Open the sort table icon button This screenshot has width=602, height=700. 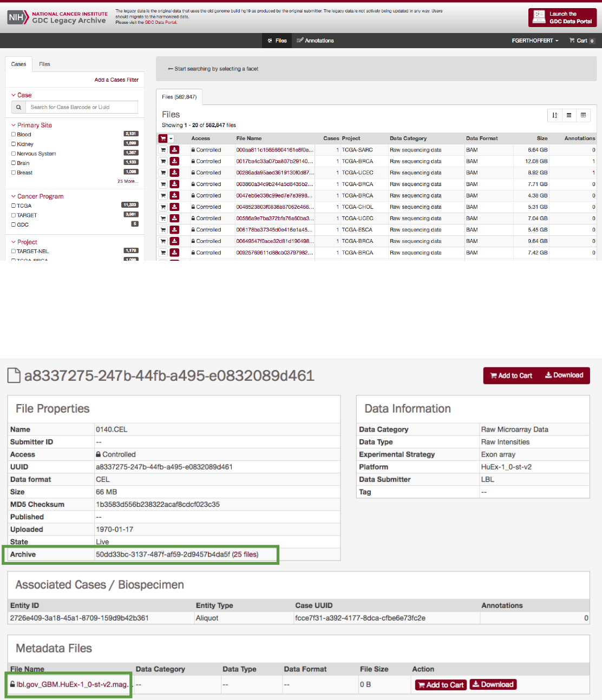point(554,115)
